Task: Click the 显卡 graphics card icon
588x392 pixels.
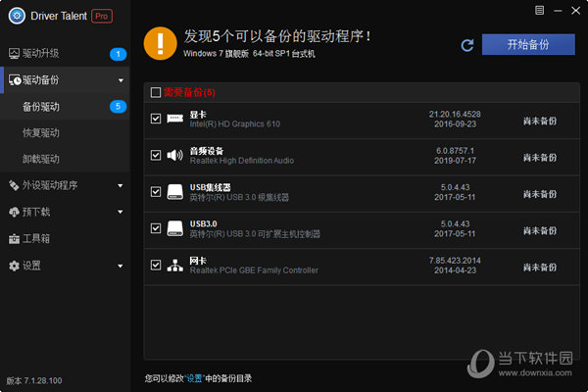Action: coord(175,119)
